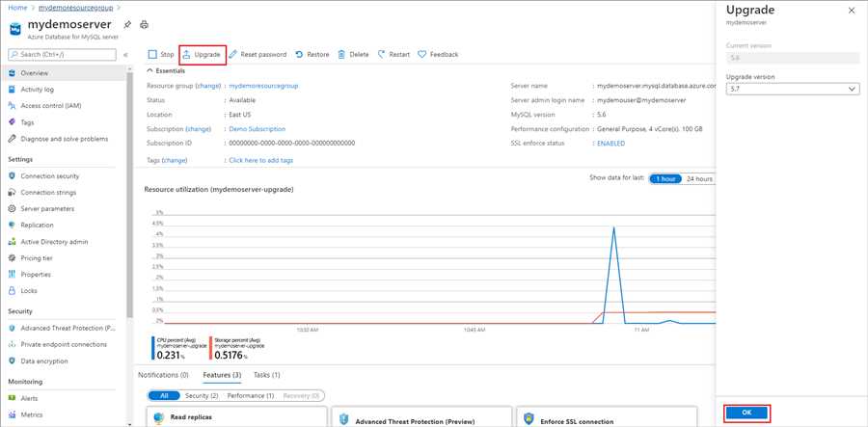Click change next to Subscription
The width and height of the screenshot is (868, 427).
click(x=198, y=129)
